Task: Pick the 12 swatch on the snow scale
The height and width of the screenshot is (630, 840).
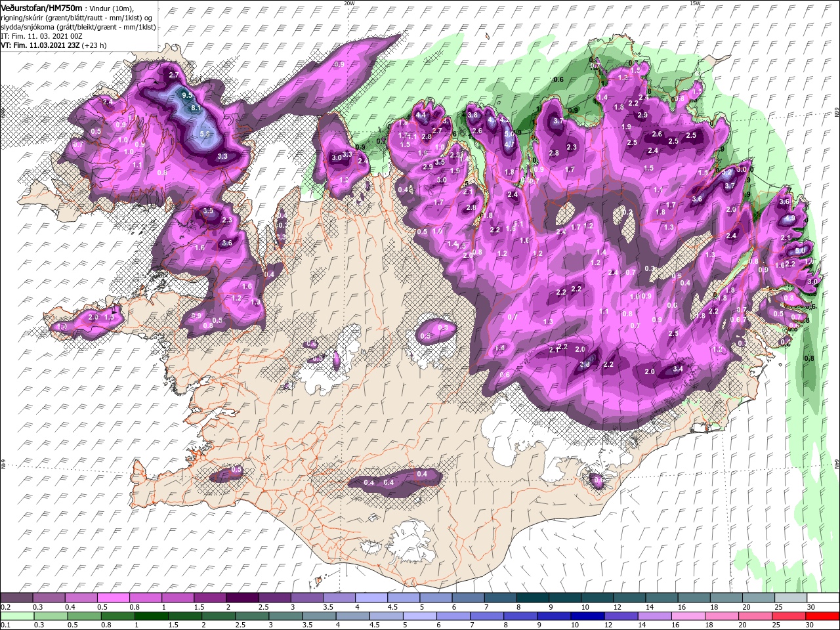Action: pyautogui.click(x=629, y=597)
